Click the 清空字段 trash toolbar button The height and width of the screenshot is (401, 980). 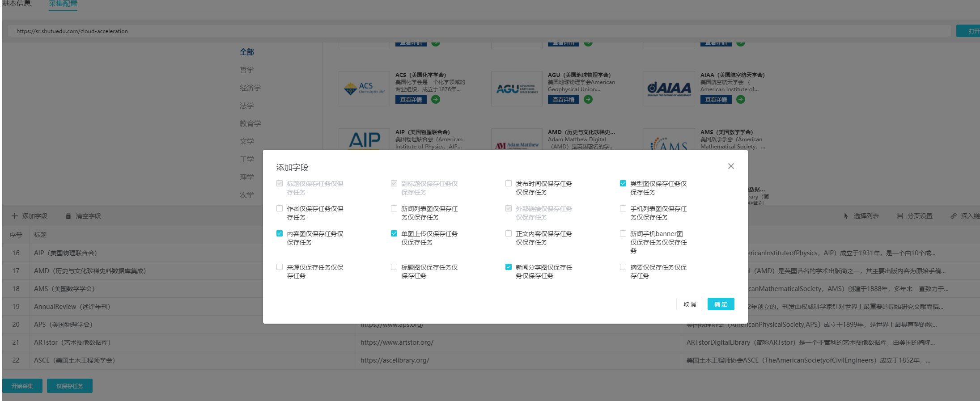coord(83,216)
